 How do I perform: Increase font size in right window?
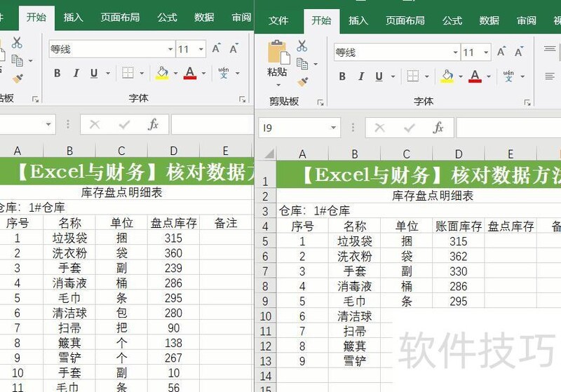click(501, 52)
